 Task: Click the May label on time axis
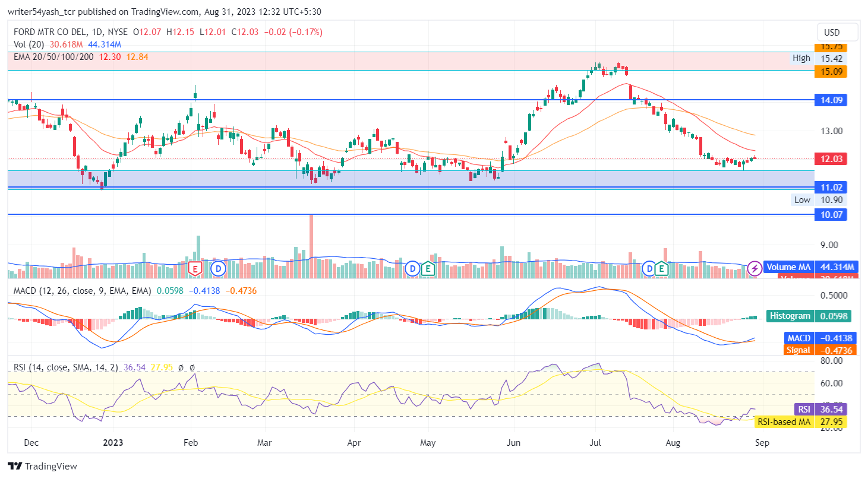point(428,443)
